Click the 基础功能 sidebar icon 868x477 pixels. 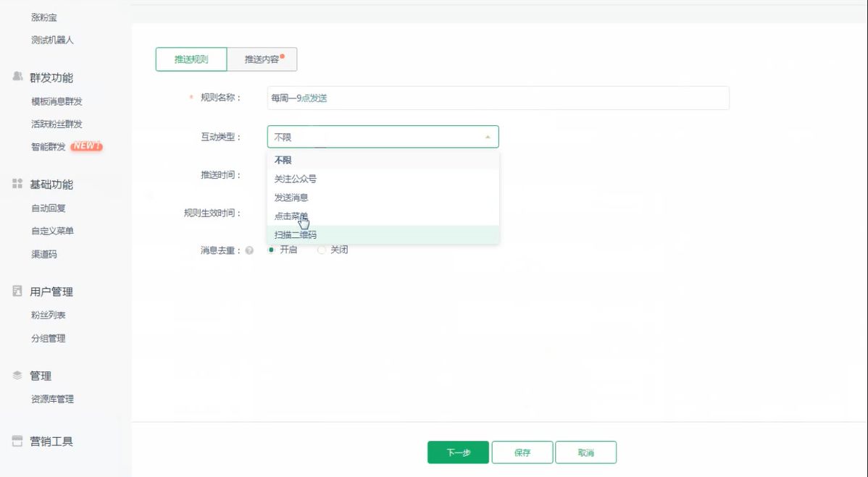pyautogui.click(x=16, y=183)
